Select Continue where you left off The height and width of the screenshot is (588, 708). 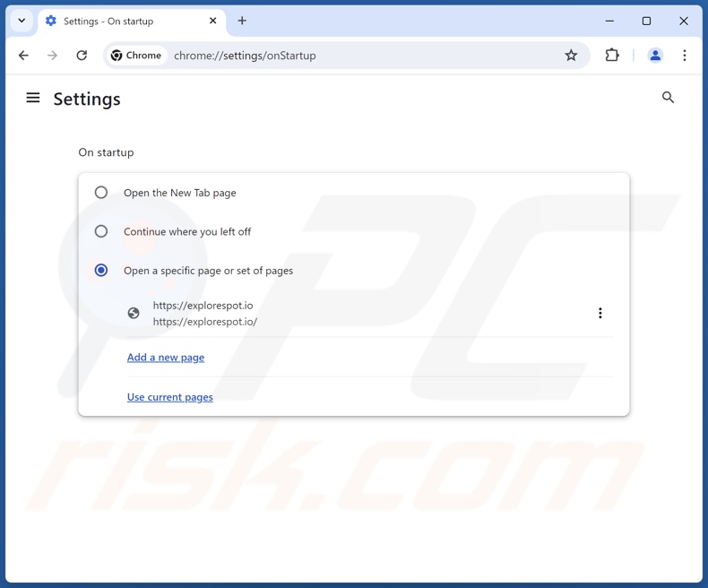101,231
